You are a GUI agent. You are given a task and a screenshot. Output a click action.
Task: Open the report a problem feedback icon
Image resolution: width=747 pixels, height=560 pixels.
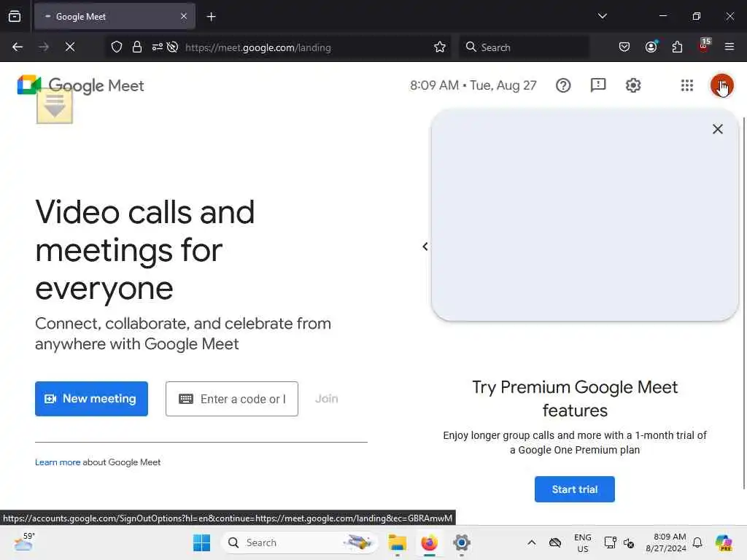pos(598,86)
